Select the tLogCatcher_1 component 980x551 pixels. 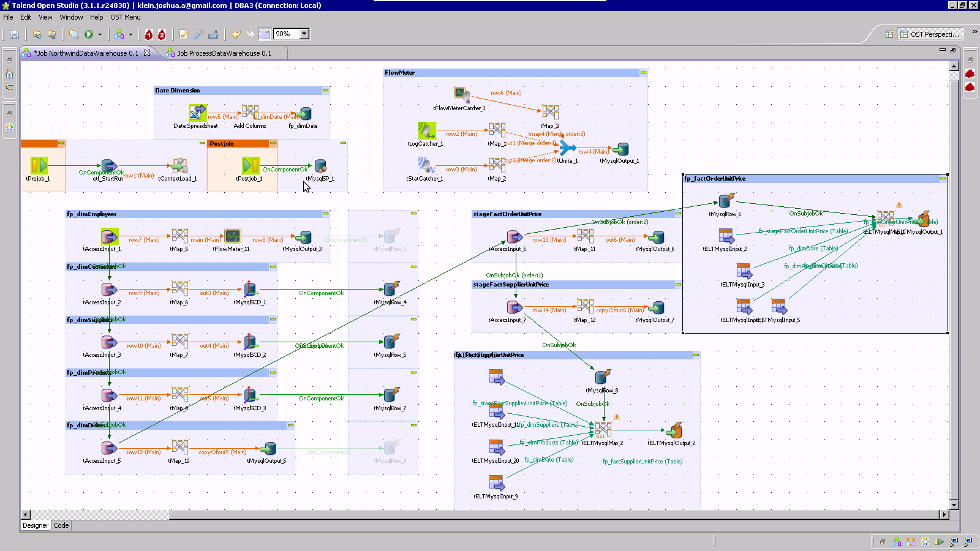coord(427,130)
